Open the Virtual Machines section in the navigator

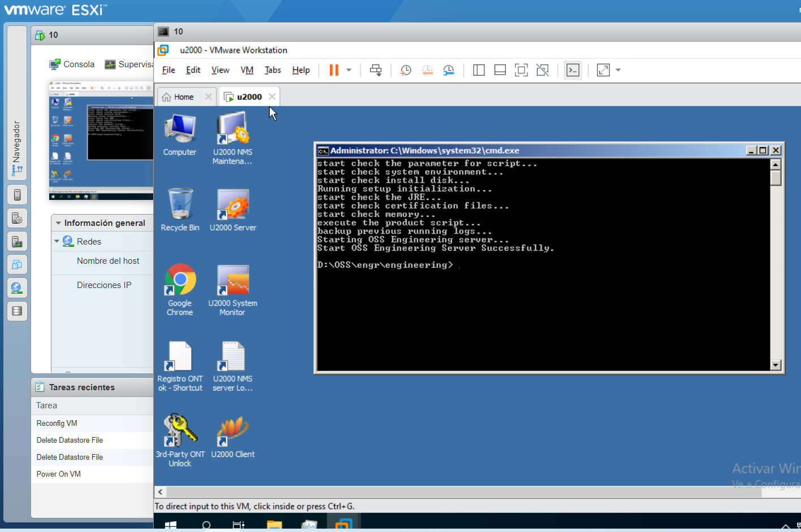tap(17, 264)
